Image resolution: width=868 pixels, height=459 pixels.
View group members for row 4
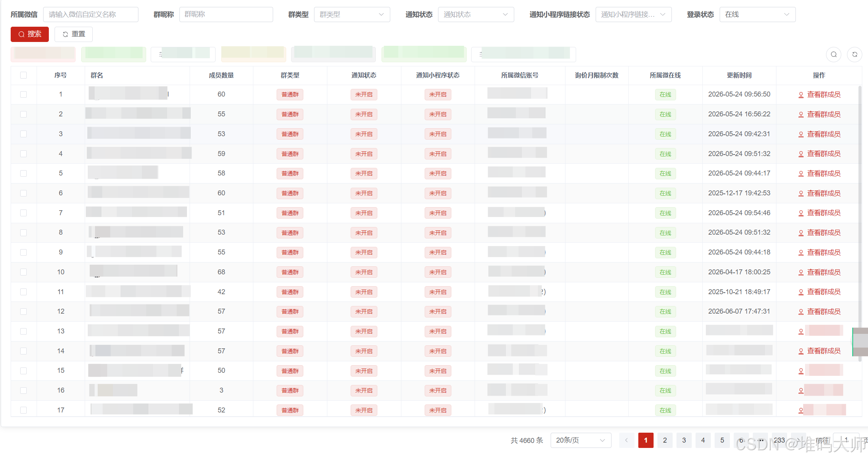[x=820, y=154]
